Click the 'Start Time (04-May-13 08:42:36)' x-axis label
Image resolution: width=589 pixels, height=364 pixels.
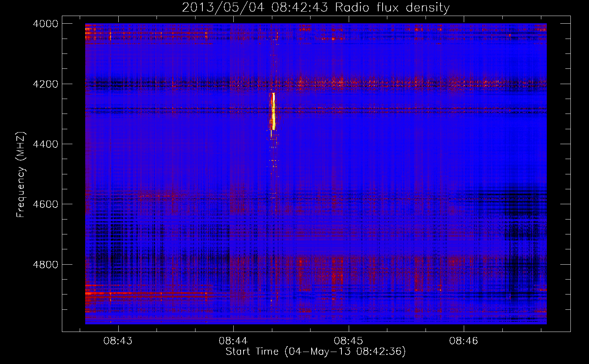(316, 352)
